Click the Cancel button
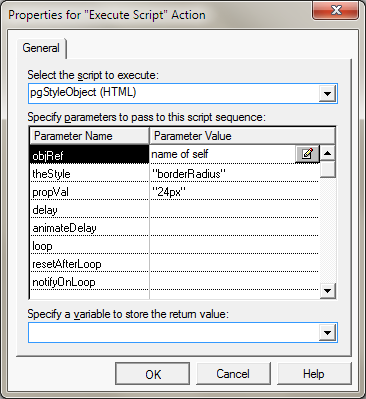 point(233,374)
